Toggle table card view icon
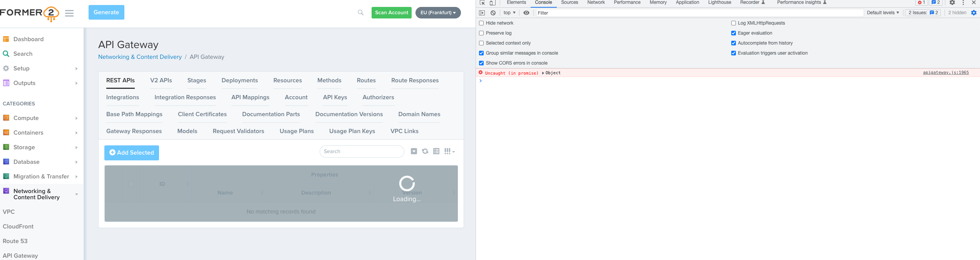980x260 pixels. 436,152
